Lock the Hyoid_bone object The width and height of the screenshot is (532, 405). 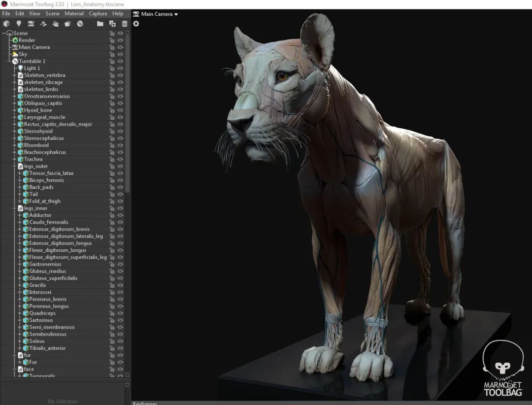(x=112, y=110)
